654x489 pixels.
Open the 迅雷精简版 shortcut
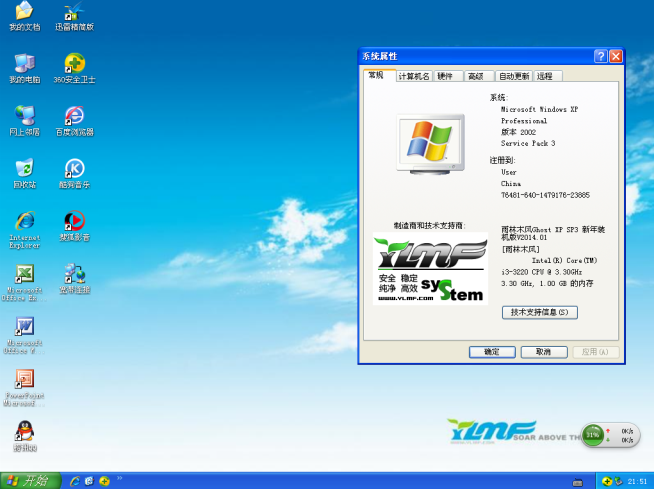(75, 16)
